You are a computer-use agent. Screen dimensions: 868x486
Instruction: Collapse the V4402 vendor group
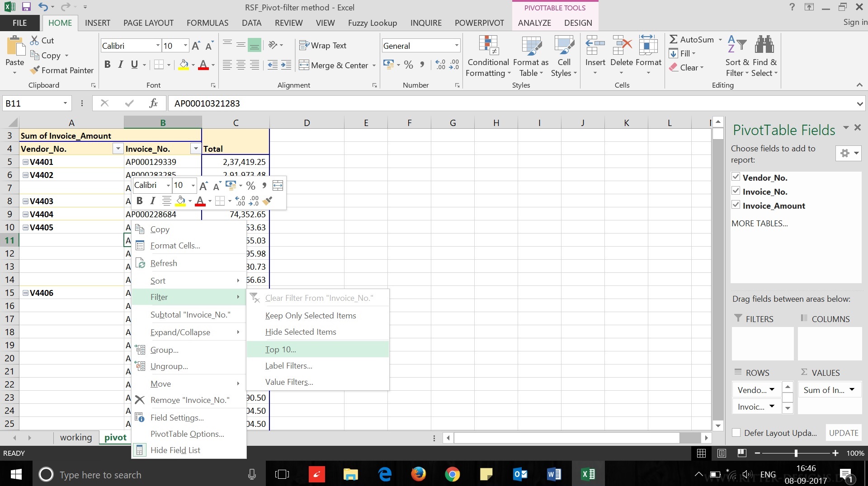26,175
